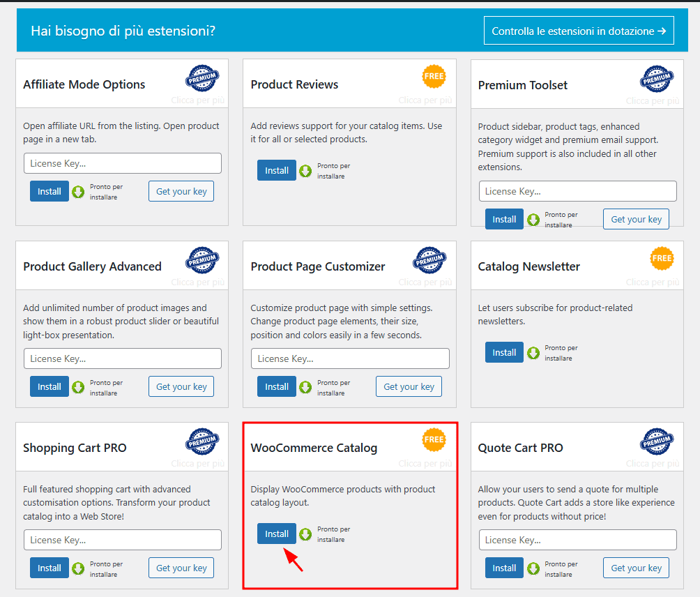
Task: Click the PREMIUM badge on Product Page Customizer
Action: tap(429, 258)
